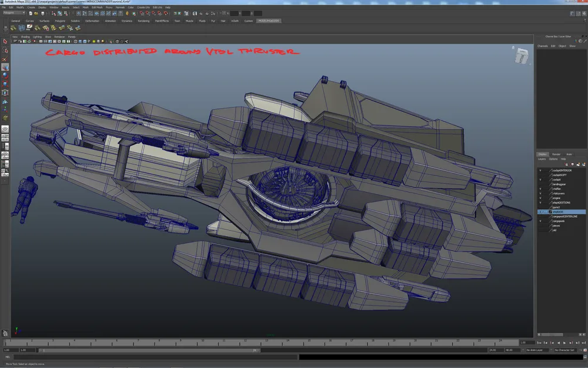Switch to the Rendering shelf tab

coord(143,21)
